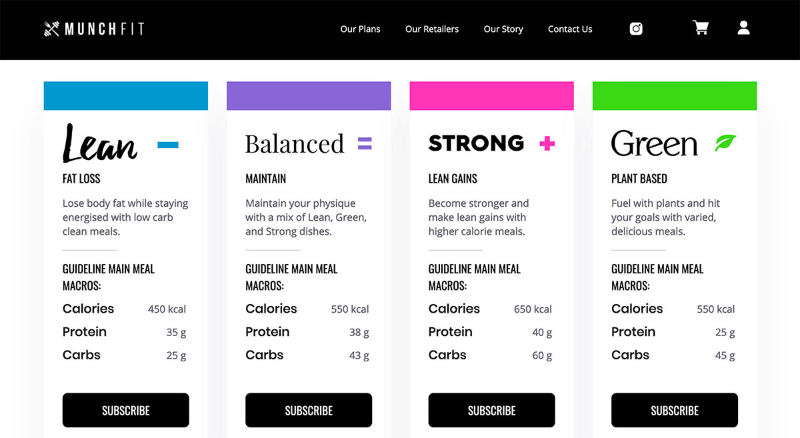Open the Our Plans menu item
The image size is (800, 438).
click(x=360, y=29)
